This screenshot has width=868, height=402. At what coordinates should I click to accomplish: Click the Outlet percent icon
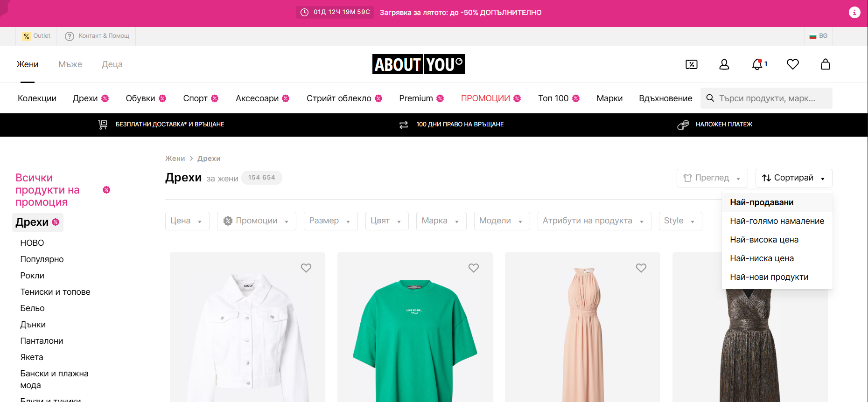click(27, 36)
